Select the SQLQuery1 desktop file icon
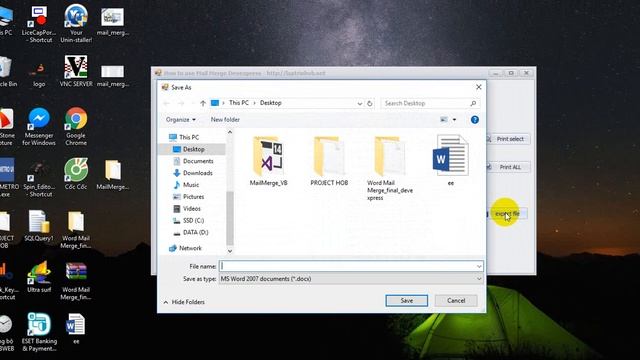 point(39,226)
